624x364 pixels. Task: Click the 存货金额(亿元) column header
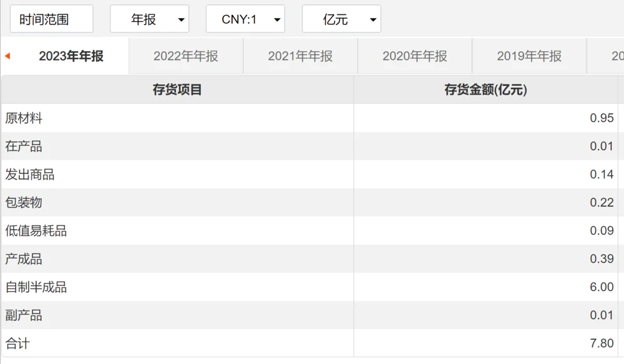coord(485,90)
